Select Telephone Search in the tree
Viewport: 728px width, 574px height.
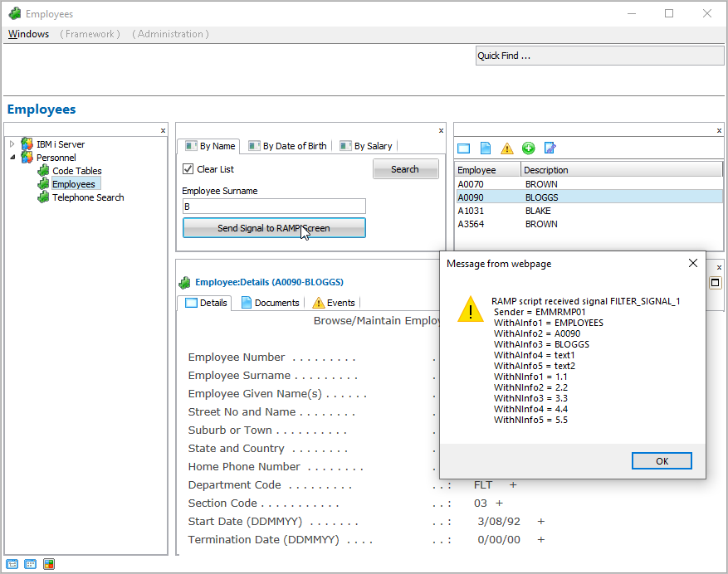point(87,197)
